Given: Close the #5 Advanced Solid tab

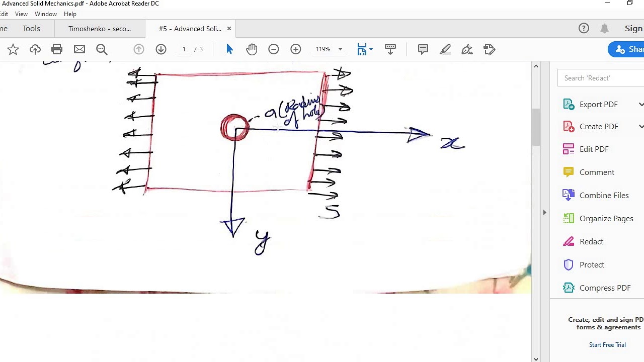Looking at the screenshot, I should click(x=229, y=29).
